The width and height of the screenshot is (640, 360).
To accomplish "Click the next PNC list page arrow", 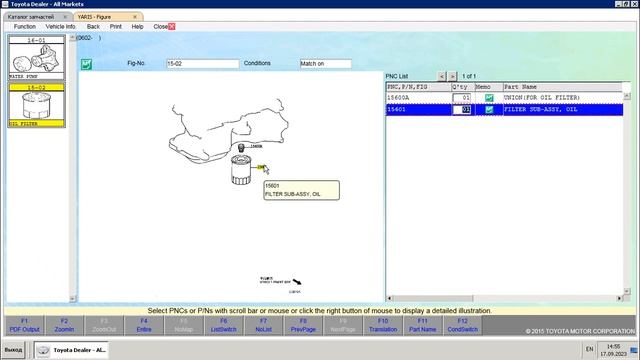I will pos(452,76).
